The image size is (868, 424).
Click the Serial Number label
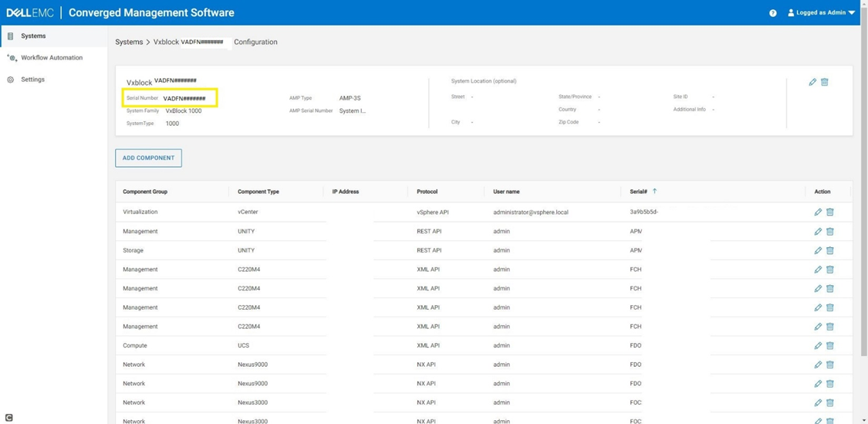(142, 98)
